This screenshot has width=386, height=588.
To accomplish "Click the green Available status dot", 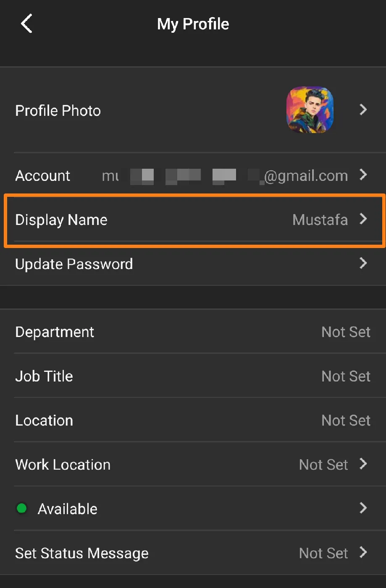I will 21,509.
